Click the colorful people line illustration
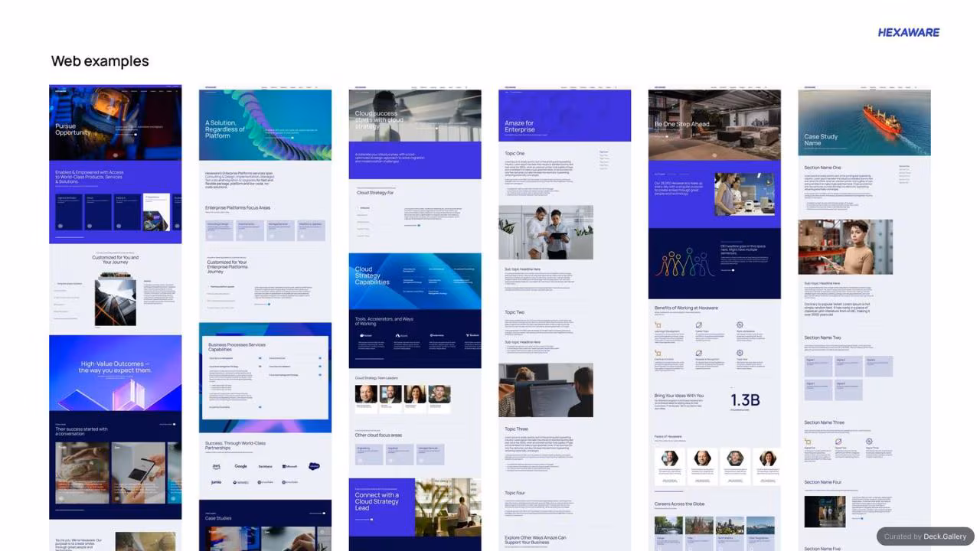The width and height of the screenshot is (980, 551). pos(684,262)
